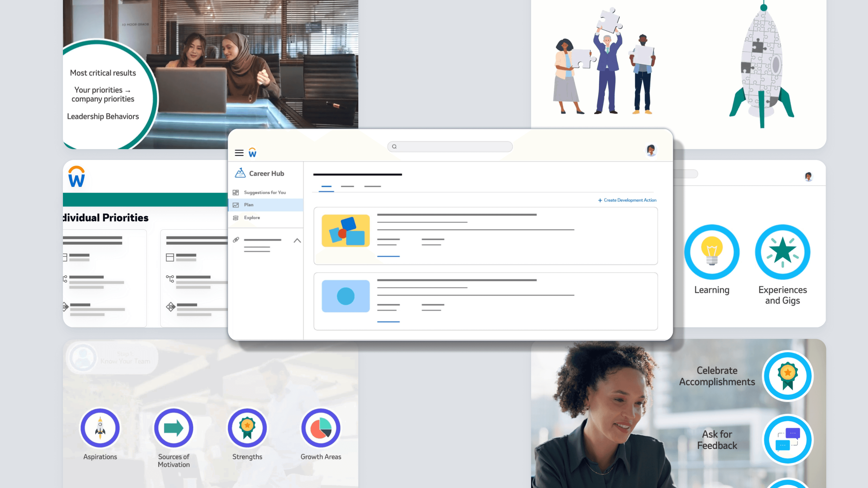Click the Strengths ribbon badge icon
This screenshot has height=488, width=868.
247,428
